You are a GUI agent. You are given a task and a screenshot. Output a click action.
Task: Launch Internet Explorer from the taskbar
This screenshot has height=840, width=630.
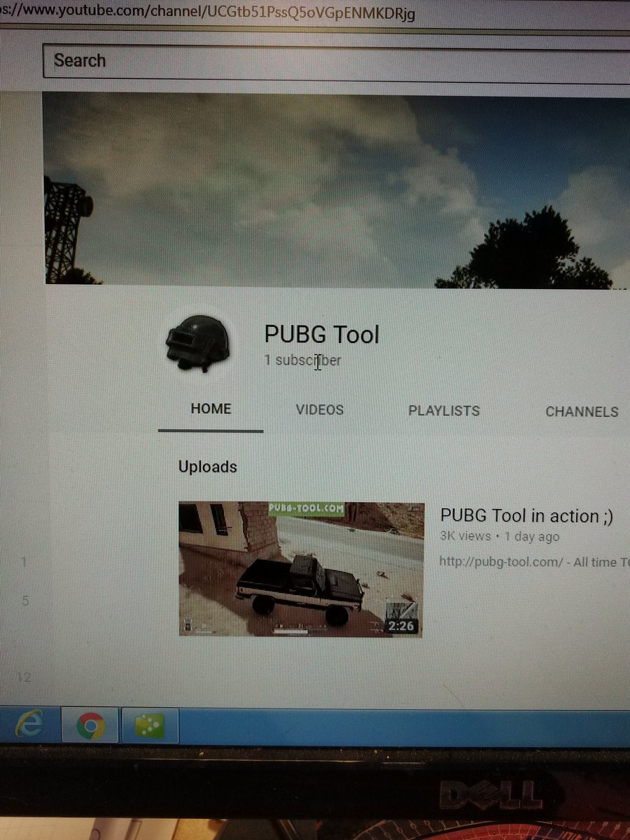(28, 725)
